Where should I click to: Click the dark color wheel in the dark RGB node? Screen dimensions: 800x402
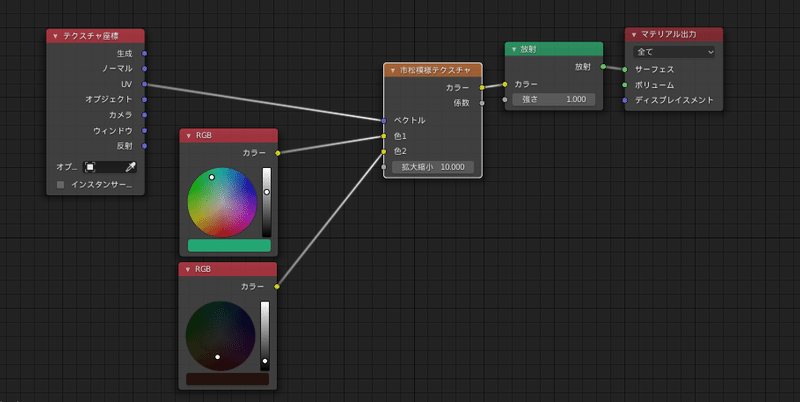220,336
